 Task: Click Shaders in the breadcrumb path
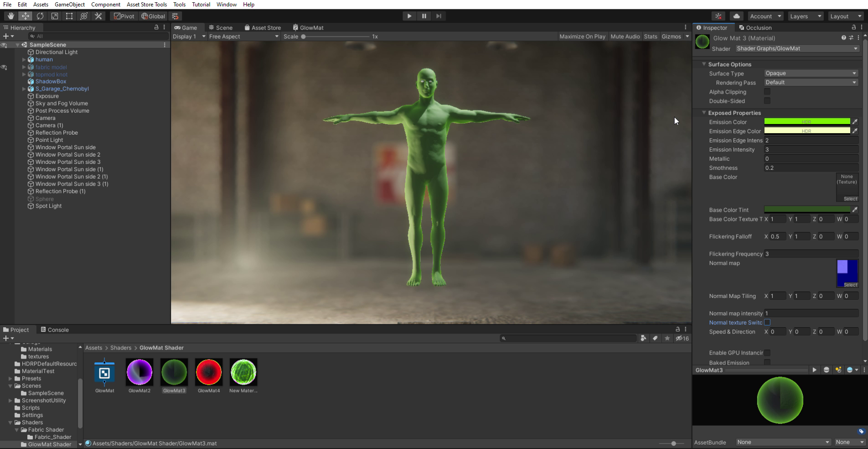pyautogui.click(x=121, y=348)
